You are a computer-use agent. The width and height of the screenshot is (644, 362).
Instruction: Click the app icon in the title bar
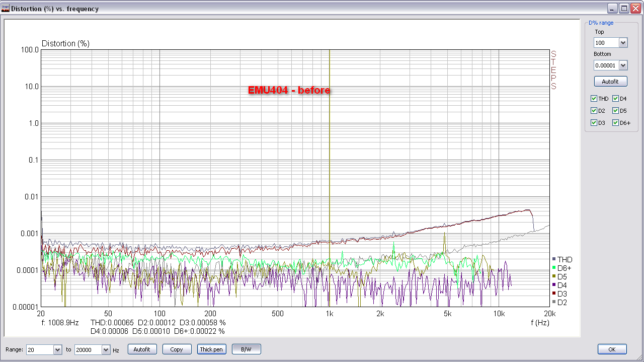[x=6, y=9]
